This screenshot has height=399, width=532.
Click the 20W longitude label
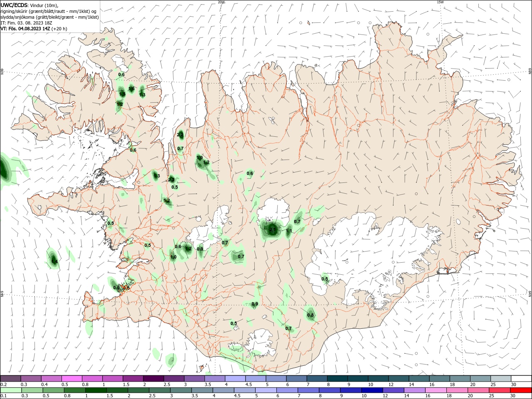click(221, 2)
